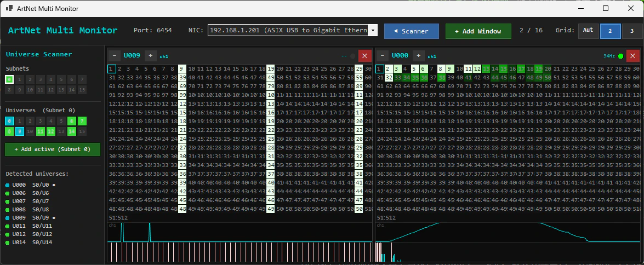The width and height of the screenshot is (644, 265).
Task: Select subnet 7 in Subnets grid
Action: tap(82, 79)
